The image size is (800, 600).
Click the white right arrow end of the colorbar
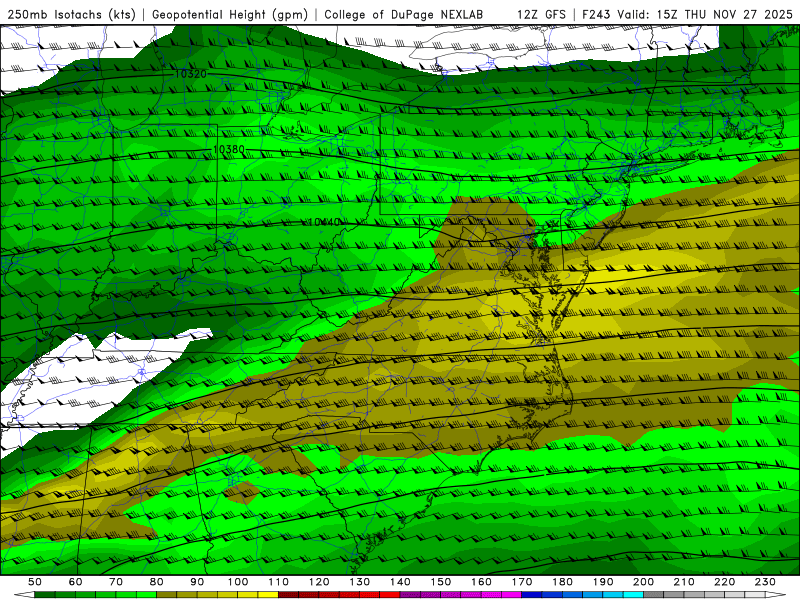pos(775,594)
